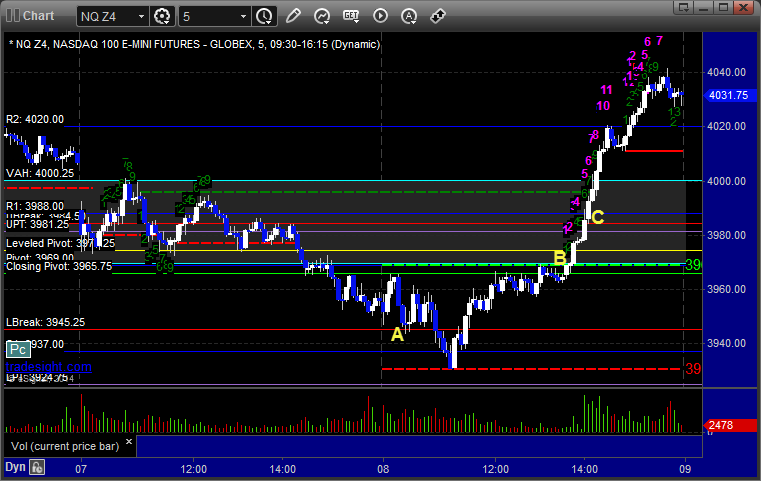The width and height of the screenshot is (761, 481).
Task: Open the circled A alerts menu
Action: 409,16
